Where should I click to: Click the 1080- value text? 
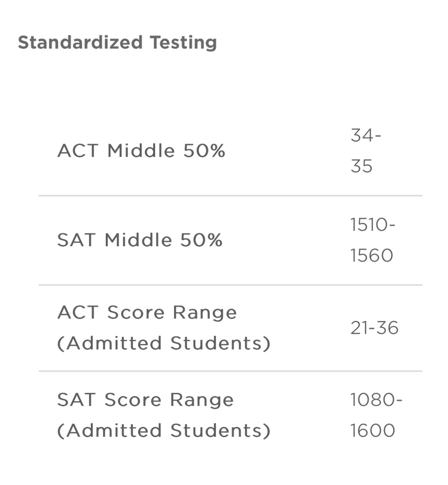click(x=376, y=400)
